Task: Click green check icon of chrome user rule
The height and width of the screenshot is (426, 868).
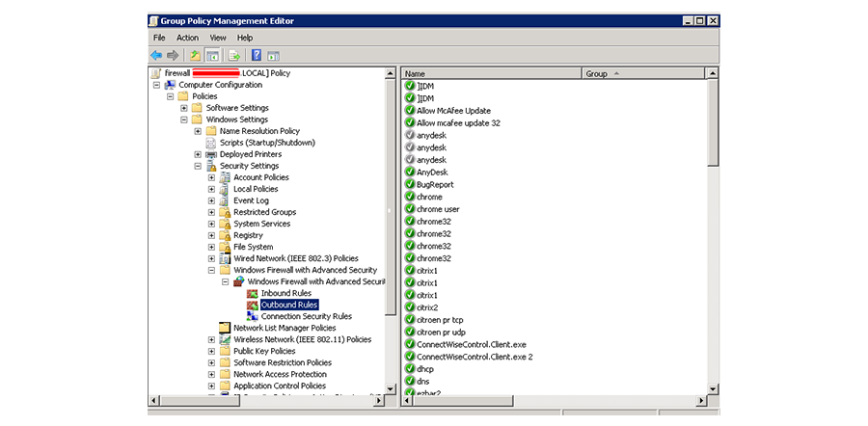Action: (410, 209)
